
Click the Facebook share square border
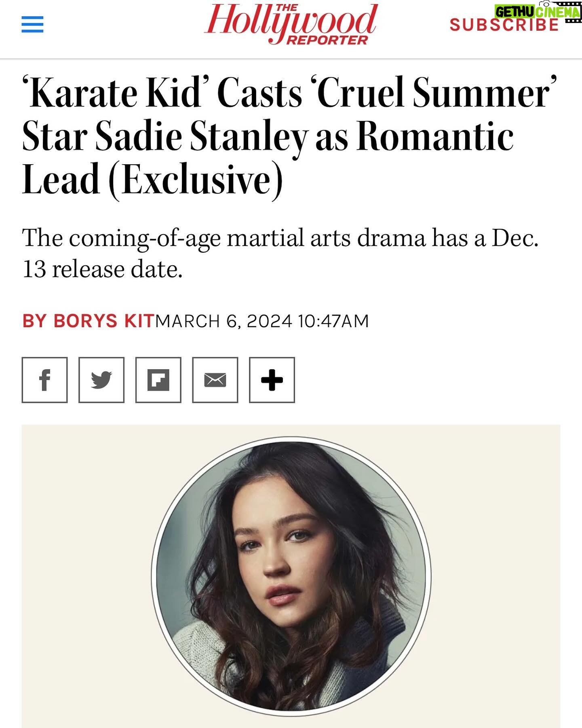click(x=45, y=380)
